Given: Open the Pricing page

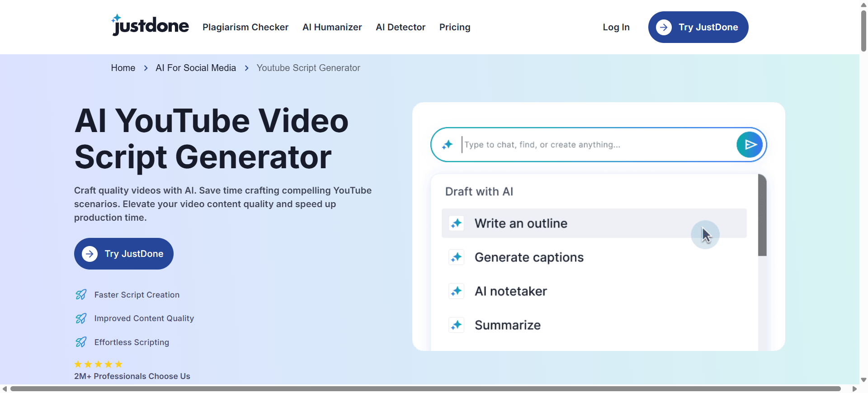Looking at the screenshot, I should click(454, 27).
